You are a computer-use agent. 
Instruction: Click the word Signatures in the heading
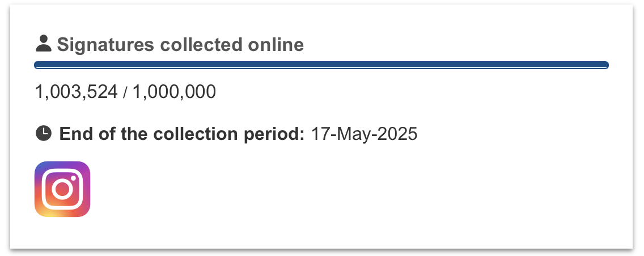pyautogui.click(x=105, y=44)
